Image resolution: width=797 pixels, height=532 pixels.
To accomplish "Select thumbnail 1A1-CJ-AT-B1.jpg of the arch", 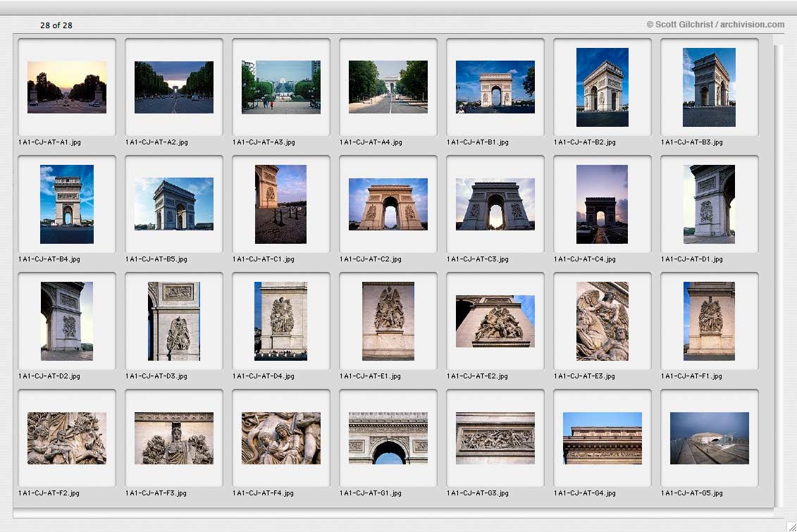I will [495, 87].
